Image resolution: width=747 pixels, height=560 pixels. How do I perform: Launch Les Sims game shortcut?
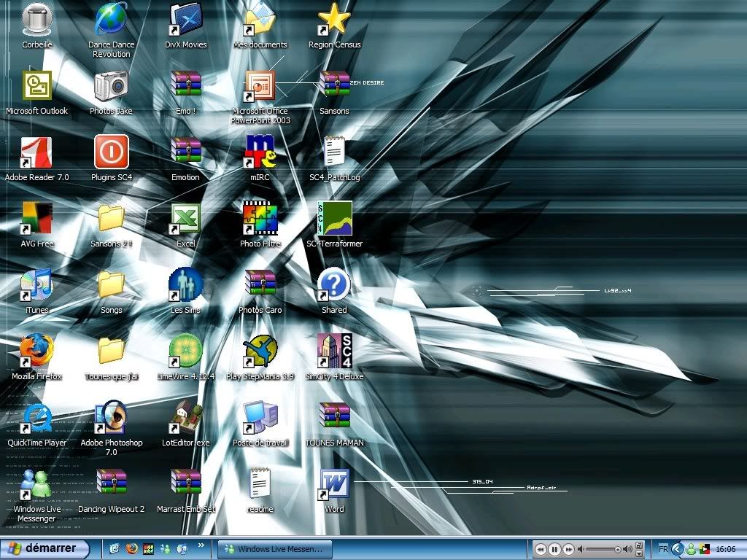tap(186, 292)
